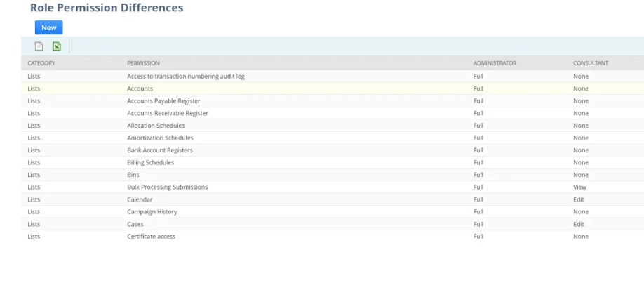Image resolution: width=644 pixels, height=290 pixels.
Task: Select the Certificate access row
Action: [x=151, y=237]
